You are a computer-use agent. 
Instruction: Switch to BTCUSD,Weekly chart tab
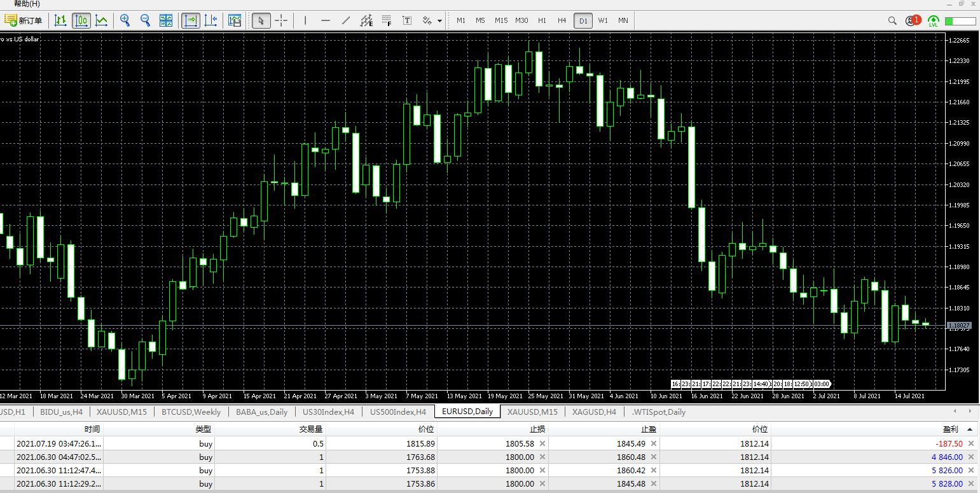pyautogui.click(x=191, y=412)
